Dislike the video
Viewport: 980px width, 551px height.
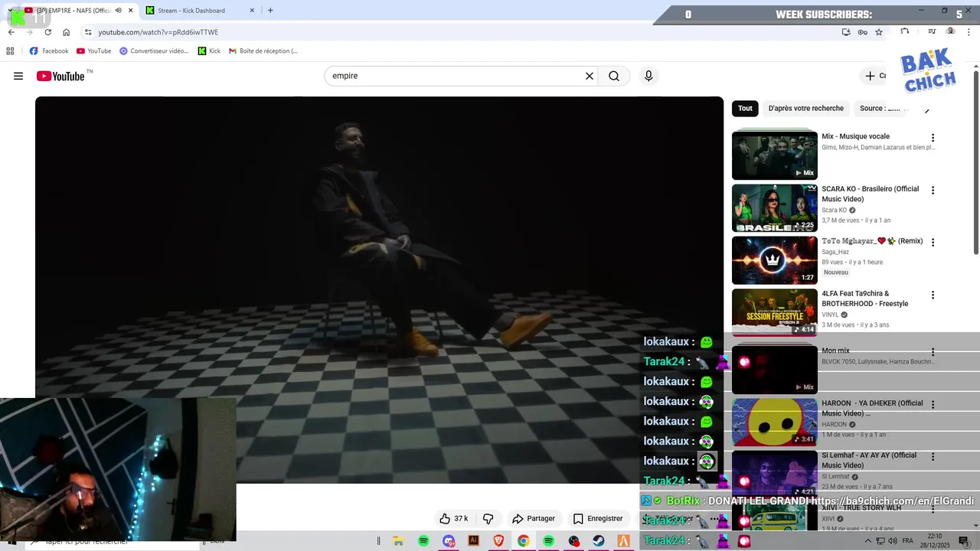[x=488, y=518]
